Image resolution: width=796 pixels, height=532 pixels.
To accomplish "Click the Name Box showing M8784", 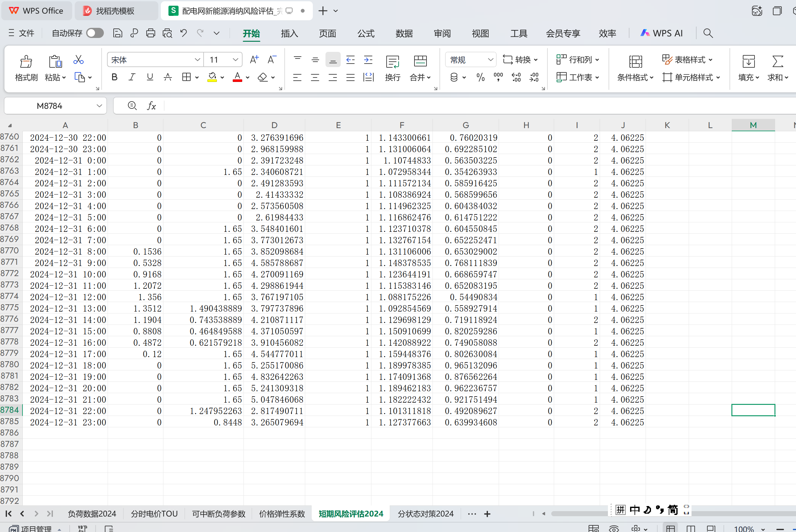I will (50, 106).
